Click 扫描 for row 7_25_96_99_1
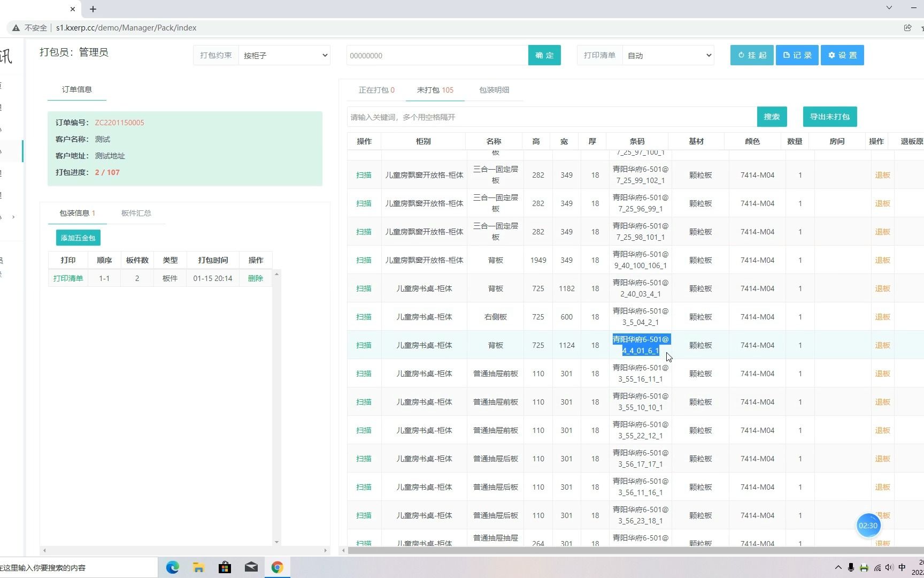 [x=364, y=203]
